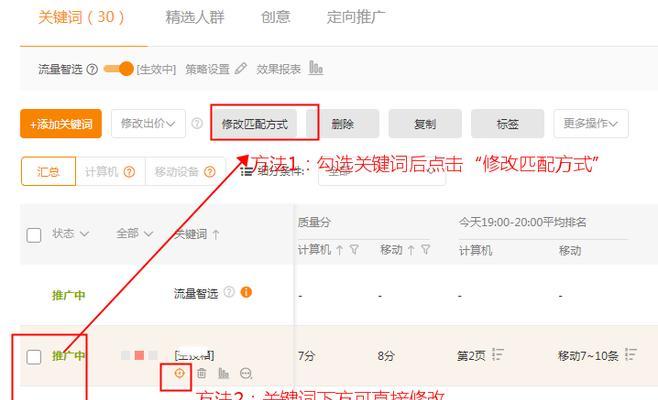Click 7分 quality score cell
The image size is (658, 400).
click(x=306, y=356)
